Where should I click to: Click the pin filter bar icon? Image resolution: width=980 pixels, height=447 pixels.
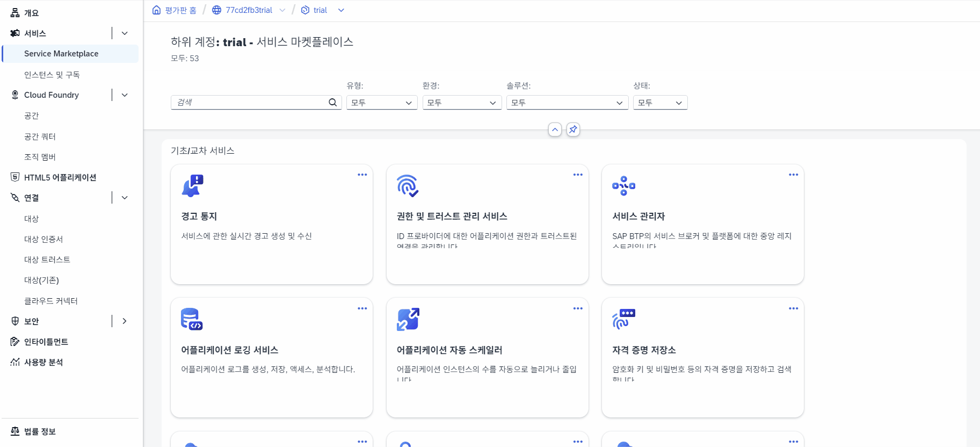574,129
